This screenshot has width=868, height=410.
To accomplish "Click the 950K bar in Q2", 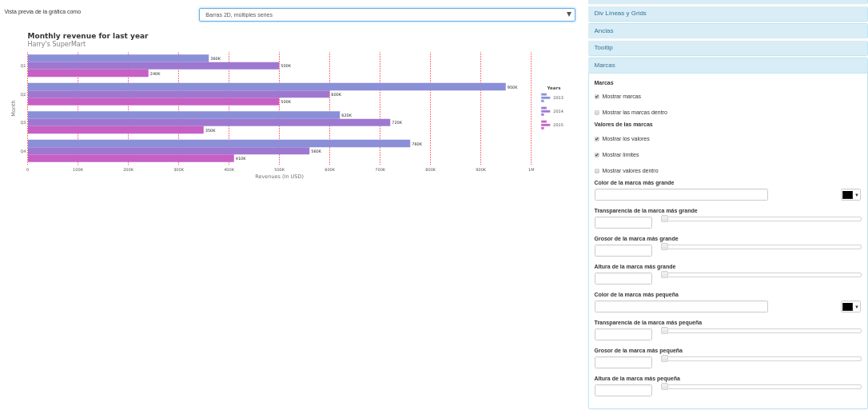I will click(266, 87).
